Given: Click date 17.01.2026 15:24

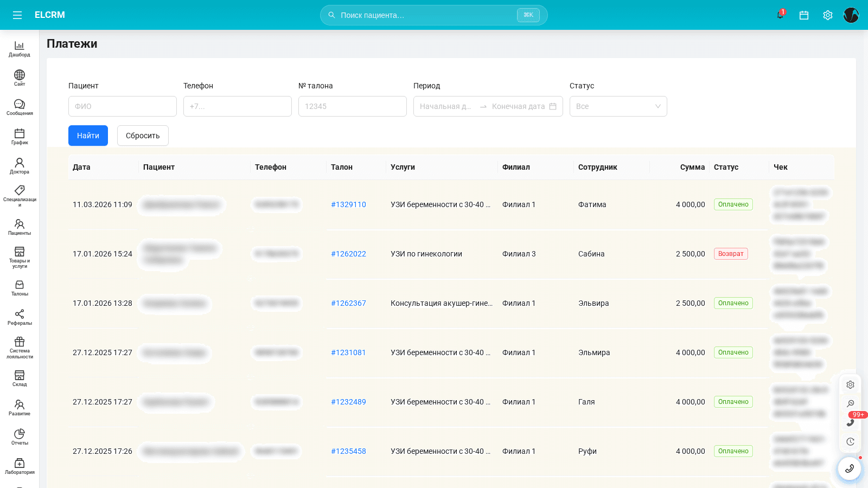Looking at the screenshot, I should [103, 254].
